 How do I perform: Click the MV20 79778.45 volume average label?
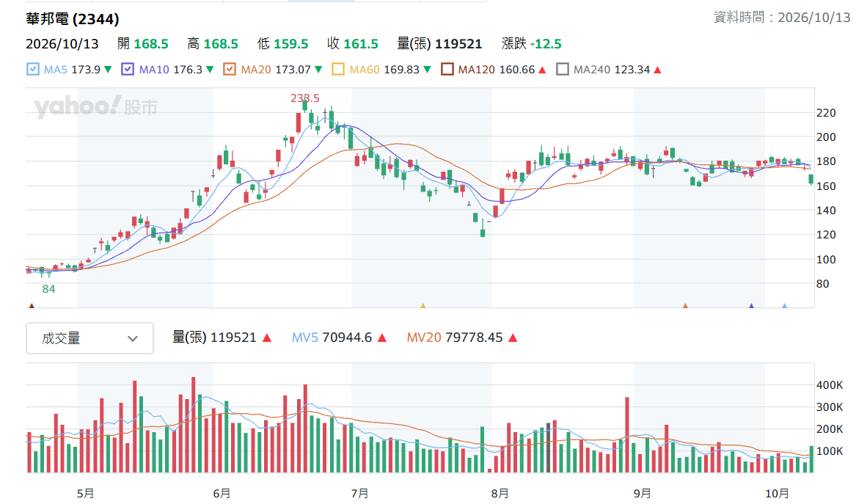point(455,338)
